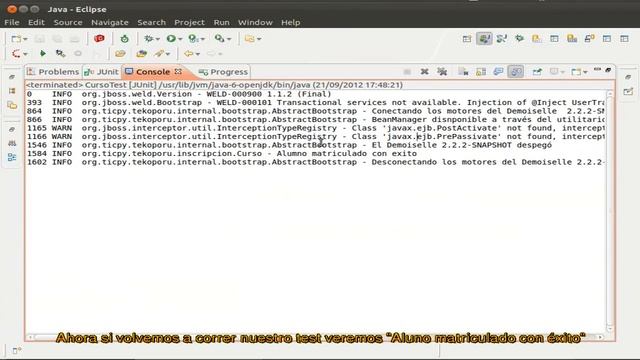Click the New file toolbar icon
Viewport: 640px width, 360px height.
point(16,39)
